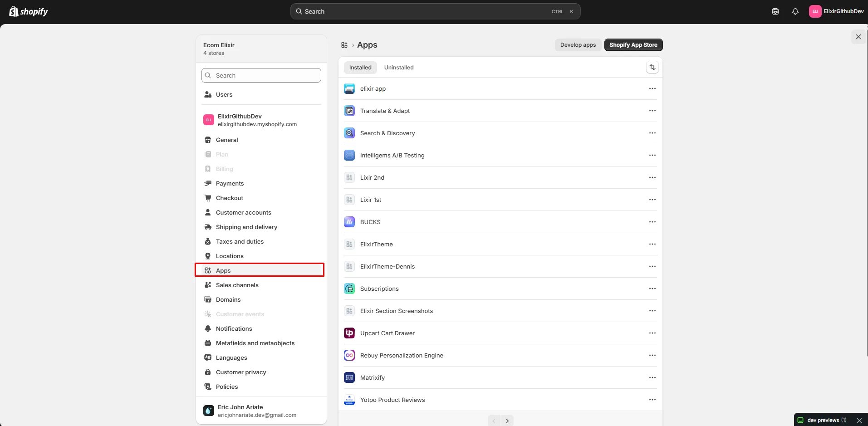This screenshot has width=868, height=426.
Task: Open more actions for Search & Discovery
Action: (x=652, y=133)
